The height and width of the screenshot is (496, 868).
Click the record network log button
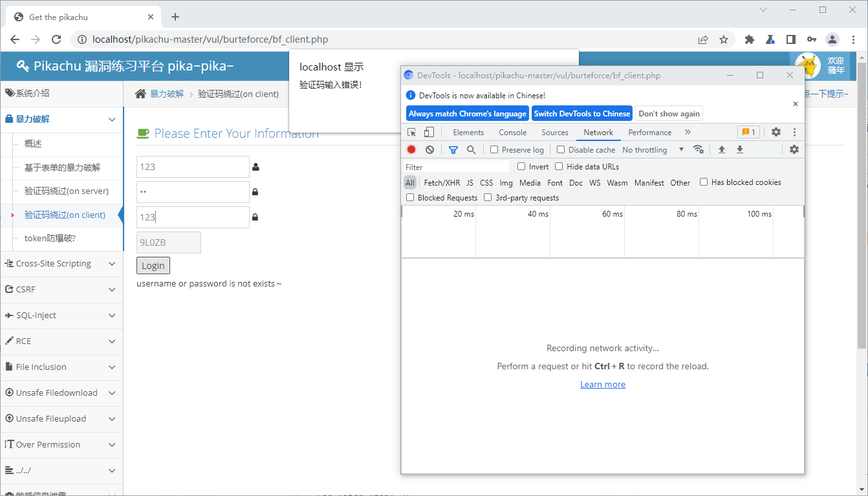[411, 149]
